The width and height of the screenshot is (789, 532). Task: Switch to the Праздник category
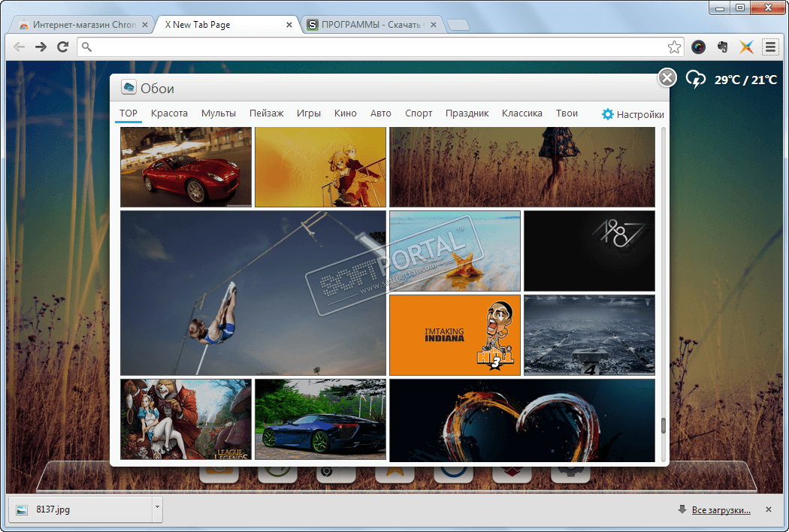point(467,113)
